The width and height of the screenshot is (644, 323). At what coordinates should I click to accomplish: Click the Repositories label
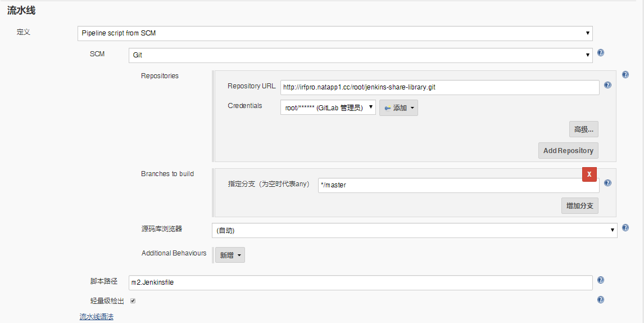click(160, 76)
